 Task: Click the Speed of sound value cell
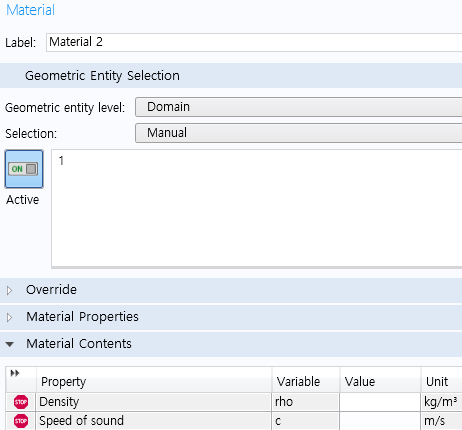(380, 421)
